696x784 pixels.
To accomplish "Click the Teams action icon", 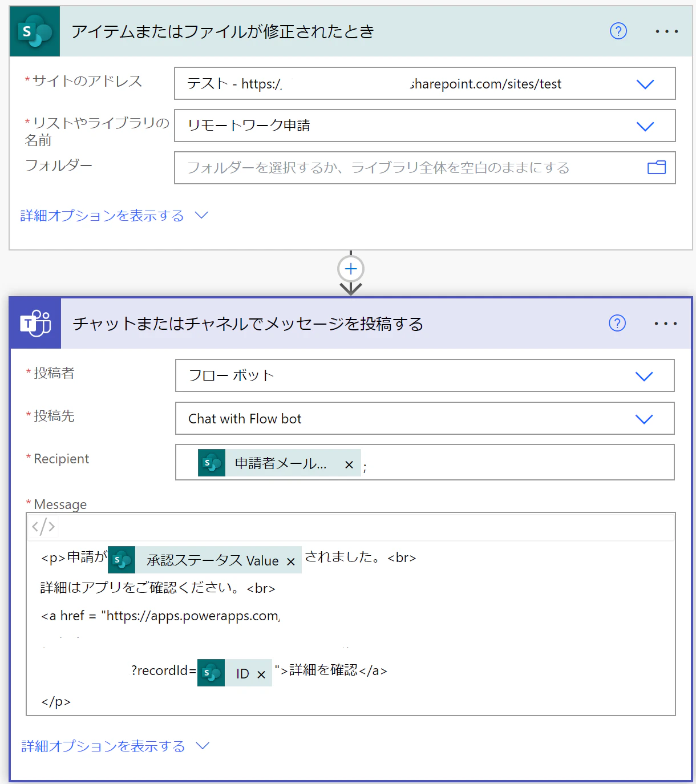I will pos(36,324).
